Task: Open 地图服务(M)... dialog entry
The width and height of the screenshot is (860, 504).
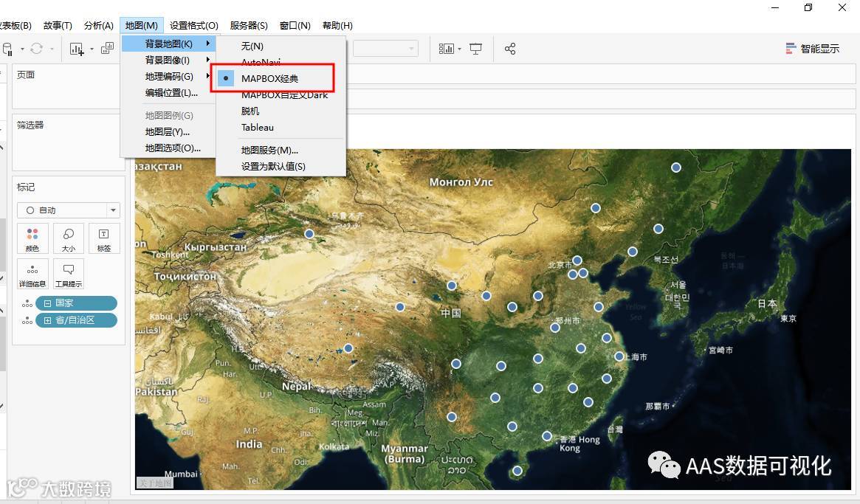Action: [281, 150]
